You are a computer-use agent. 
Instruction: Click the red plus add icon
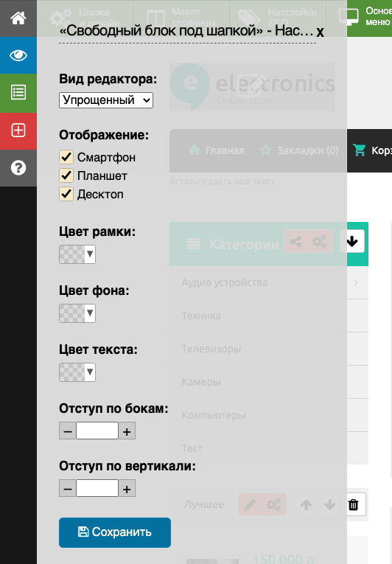tap(18, 130)
